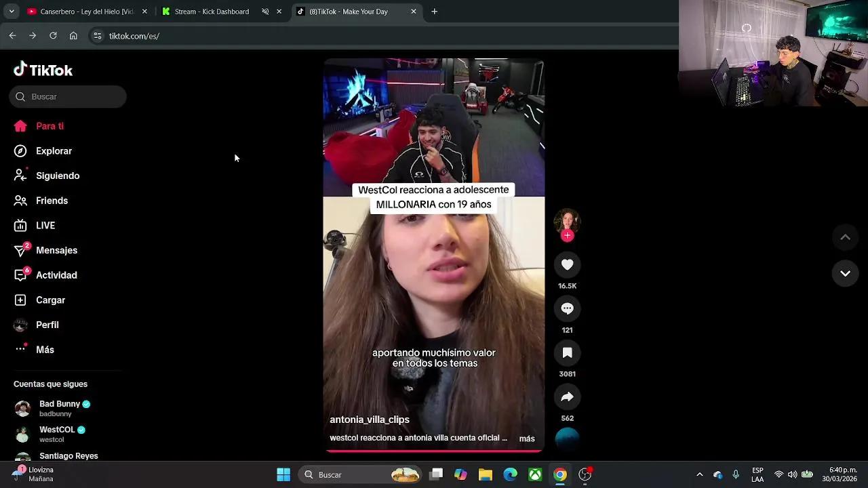Open the Windows Start menu
The image size is (868, 488).
click(x=283, y=474)
